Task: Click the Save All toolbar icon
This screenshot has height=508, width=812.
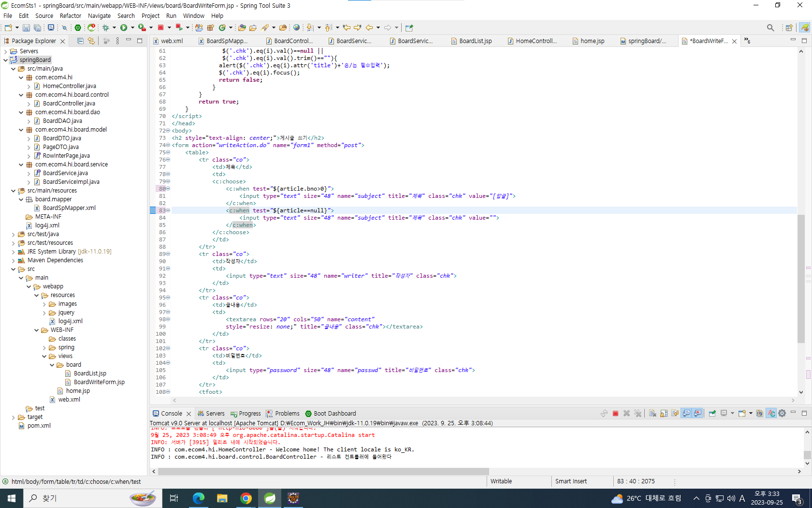Action: tap(37, 28)
